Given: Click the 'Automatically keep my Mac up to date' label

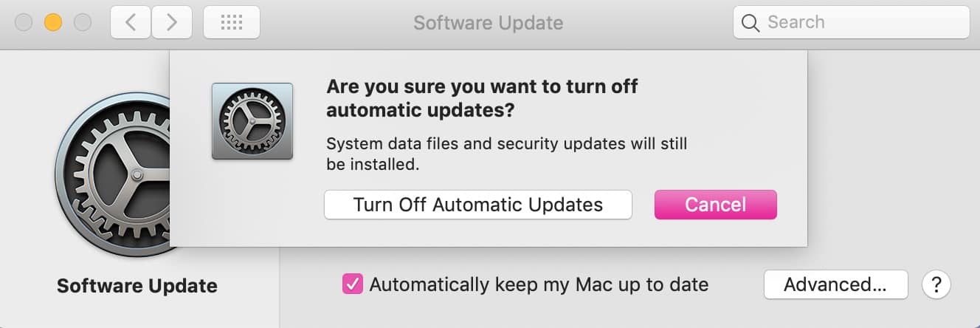Looking at the screenshot, I should [539, 284].
